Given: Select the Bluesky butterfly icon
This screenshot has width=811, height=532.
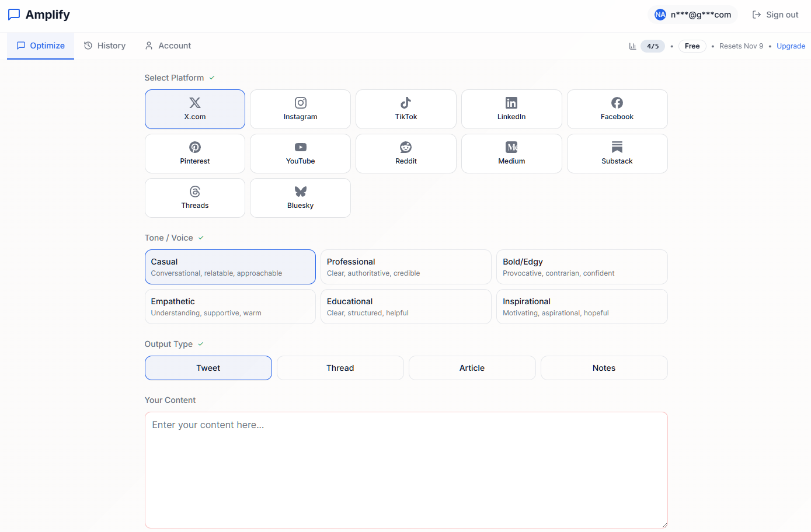Looking at the screenshot, I should point(300,191).
